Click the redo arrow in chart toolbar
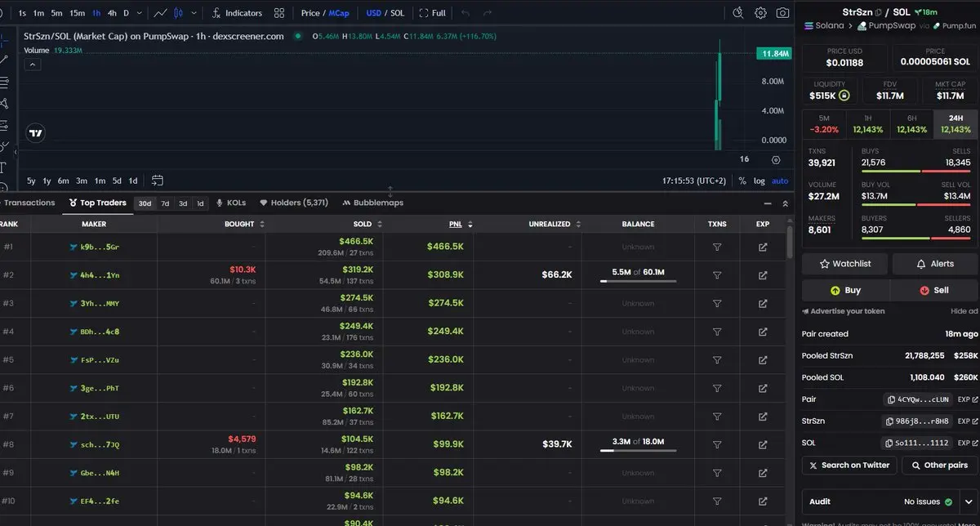The height and width of the screenshot is (526, 980). pos(488,13)
